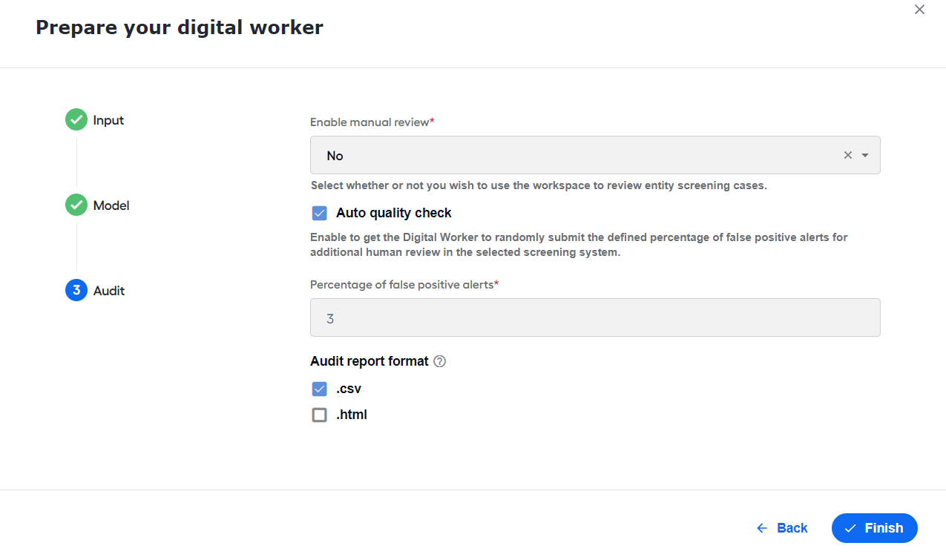Click the Percentage of false positive alerts label
Screen dimensions: 946x560
404,284
